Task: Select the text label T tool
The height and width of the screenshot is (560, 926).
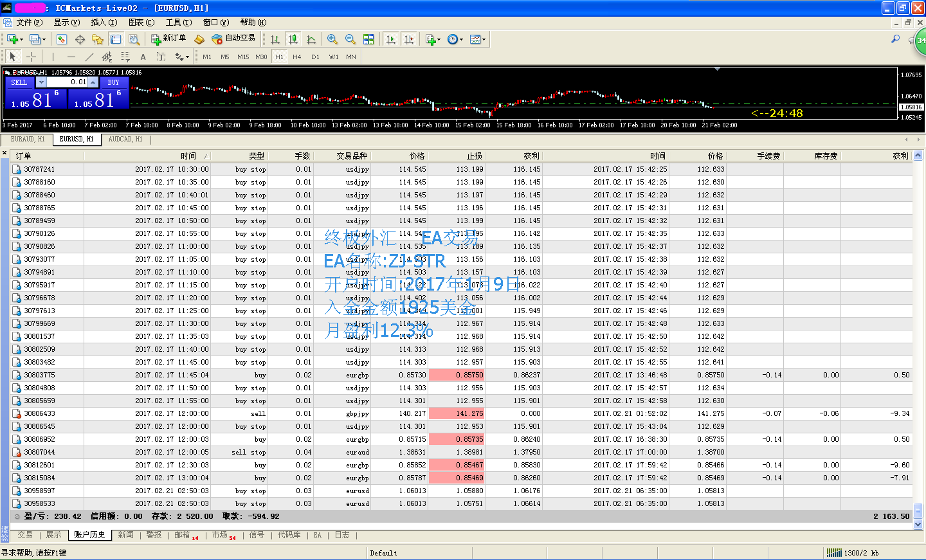Action: pyautogui.click(x=161, y=57)
